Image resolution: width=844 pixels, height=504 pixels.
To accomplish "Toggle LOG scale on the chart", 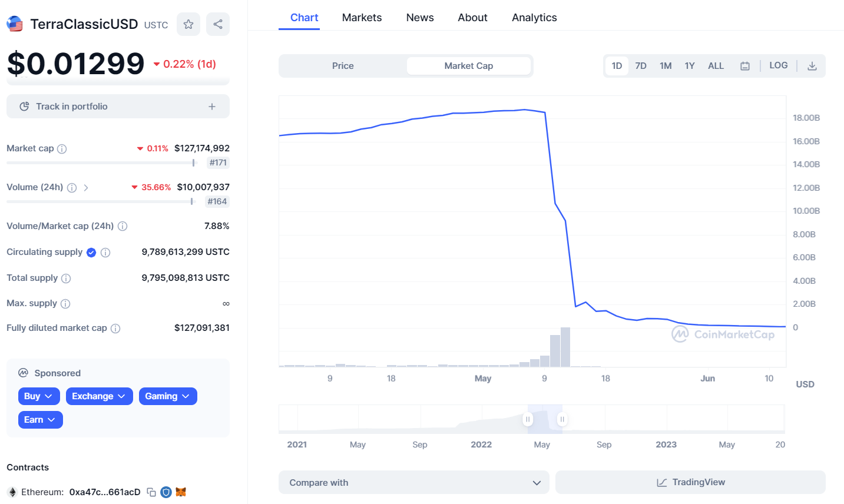I will (x=779, y=65).
